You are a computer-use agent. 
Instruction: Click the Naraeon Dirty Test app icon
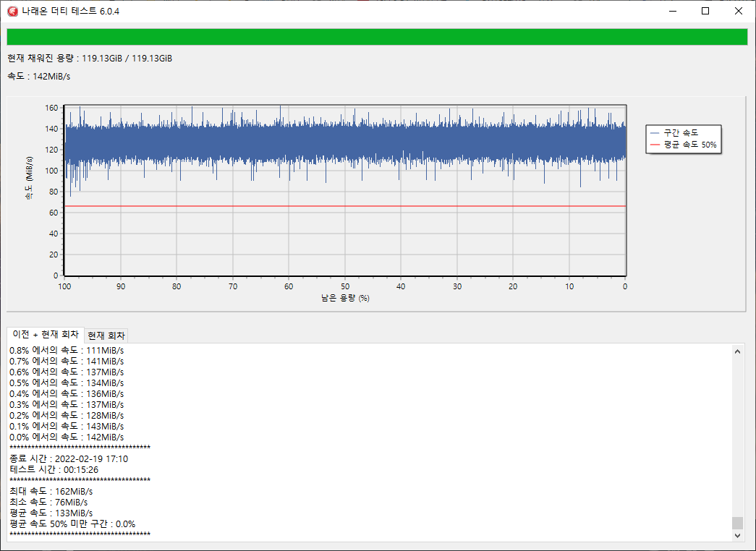pos(12,11)
